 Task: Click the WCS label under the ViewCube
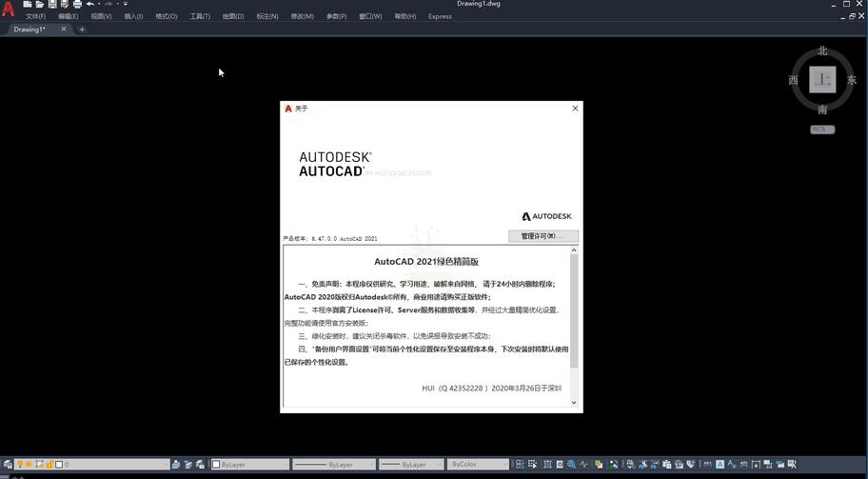pyautogui.click(x=822, y=130)
